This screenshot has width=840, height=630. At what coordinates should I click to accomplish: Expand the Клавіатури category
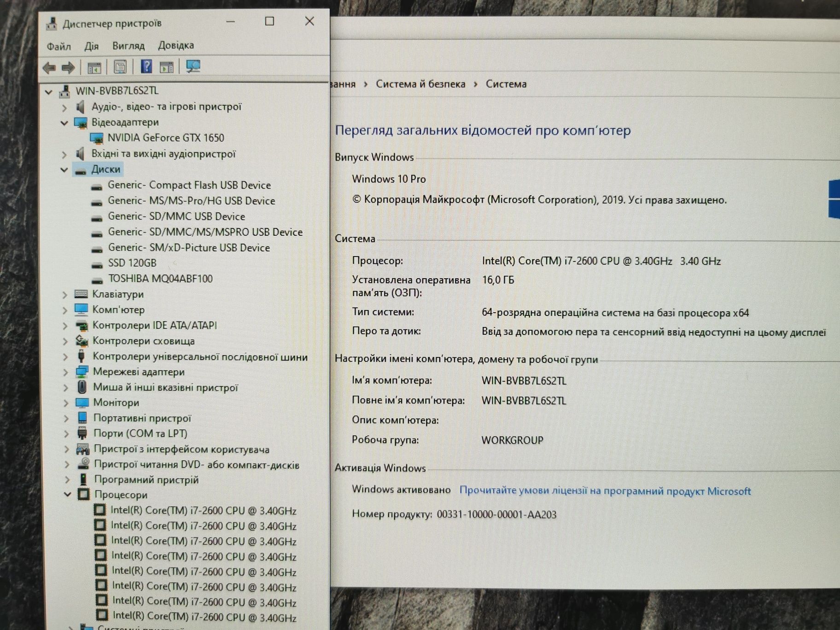(65, 295)
